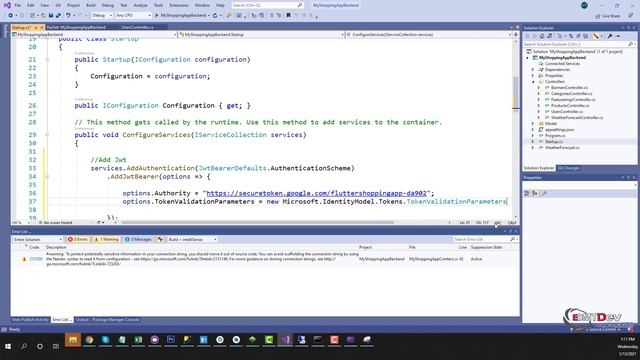Open the Any CPU platform dropdown
This screenshot has height=360, width=640.
point(133,16)
